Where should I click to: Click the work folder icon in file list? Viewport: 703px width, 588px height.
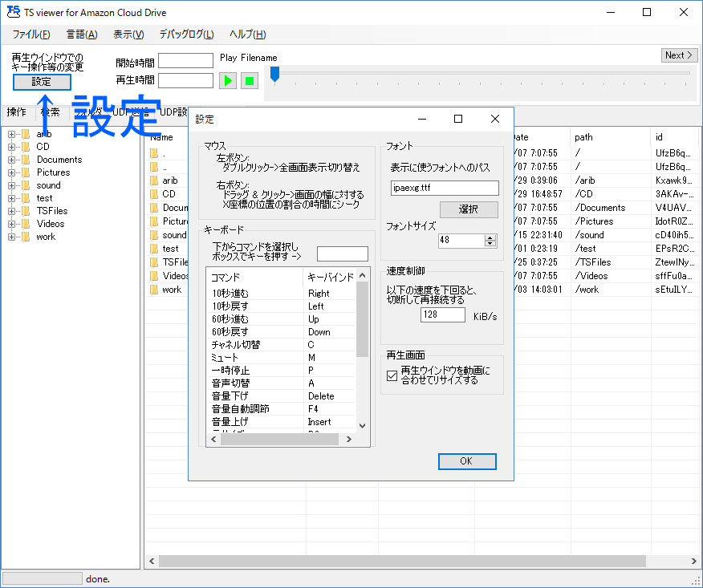point(154,290)
